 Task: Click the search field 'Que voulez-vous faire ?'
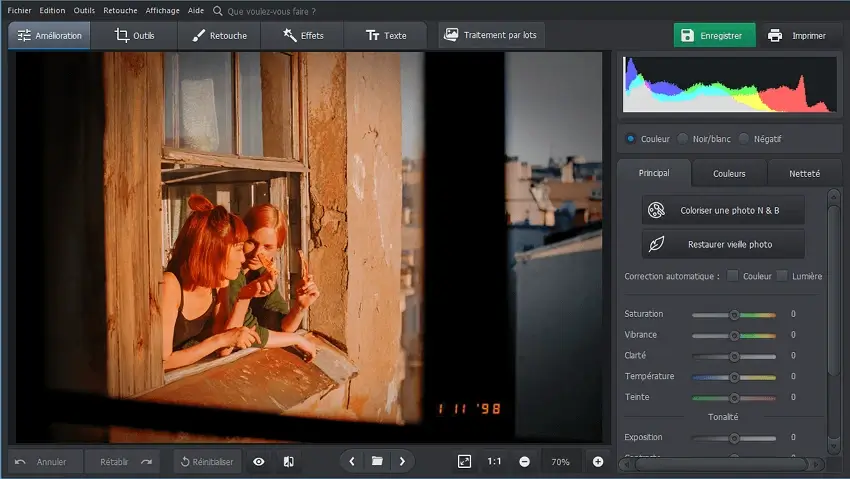click(x=271, y=11)
